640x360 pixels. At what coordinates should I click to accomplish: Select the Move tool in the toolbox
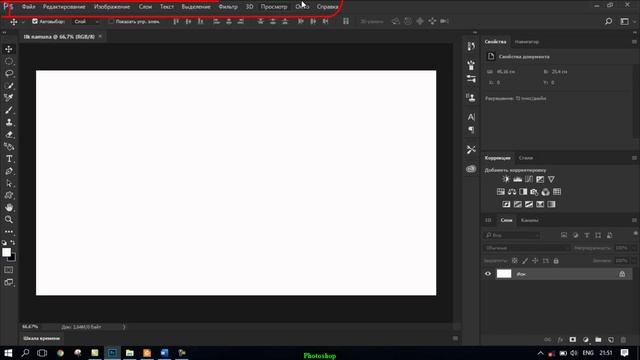coord(9,49)
